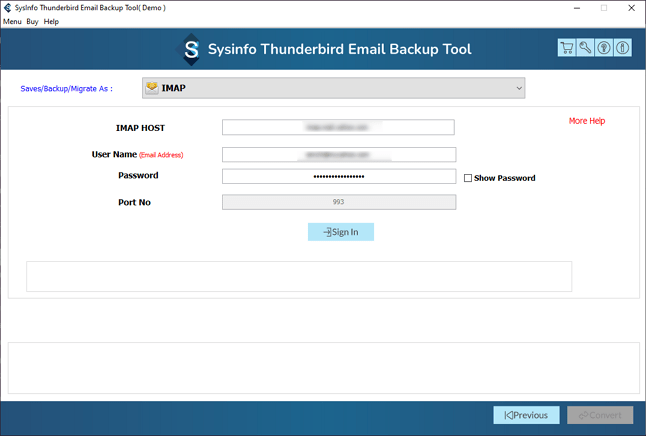This screenshot has height=436, width=646.
Task: Click the IMAP envelope icon in dropdown
Action: click(152, 88)
